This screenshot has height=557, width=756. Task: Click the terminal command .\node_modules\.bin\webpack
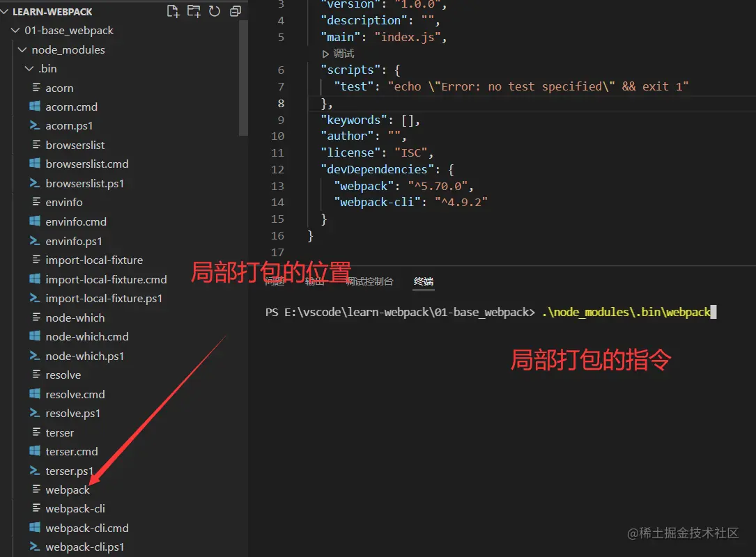pos(626,312)
